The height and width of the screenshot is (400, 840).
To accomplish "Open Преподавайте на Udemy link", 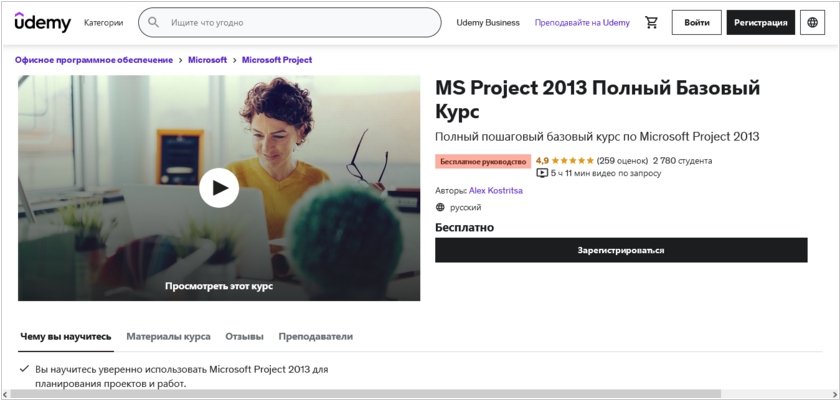I will click(582, 22).
